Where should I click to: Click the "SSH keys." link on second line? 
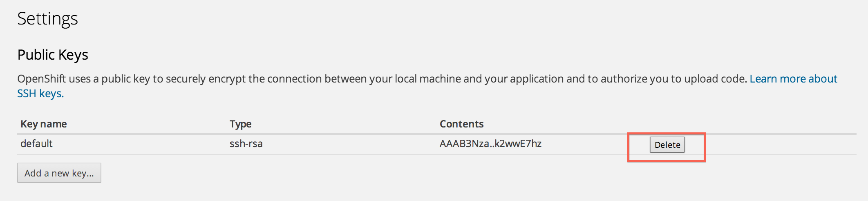(40, 94)
